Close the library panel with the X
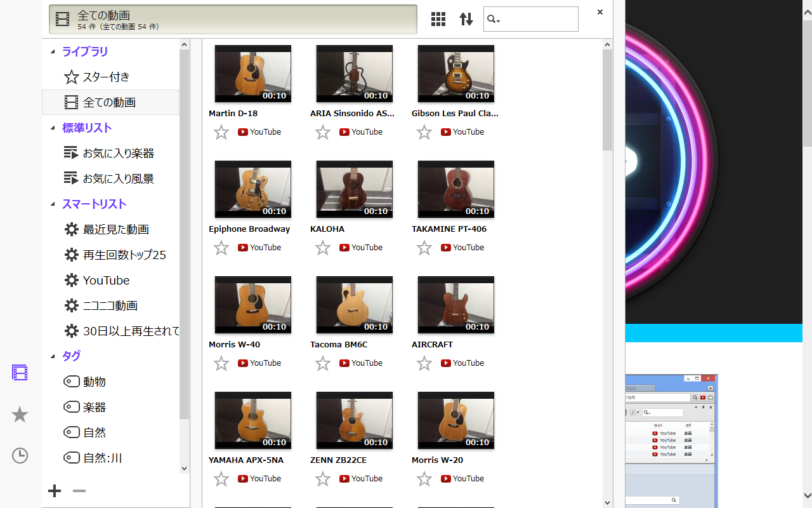The image size is (812, 508). (600, 12)
